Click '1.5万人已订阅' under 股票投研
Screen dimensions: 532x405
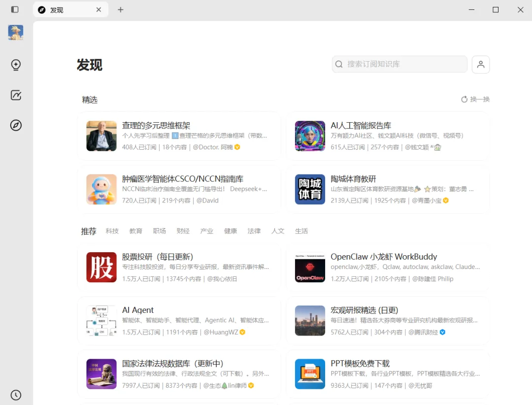[141, 279]
